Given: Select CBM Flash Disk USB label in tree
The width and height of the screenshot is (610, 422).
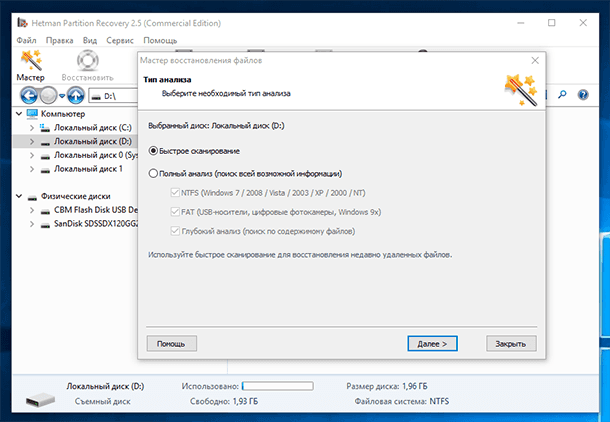Looking at the screenshot, I should 96,210.
